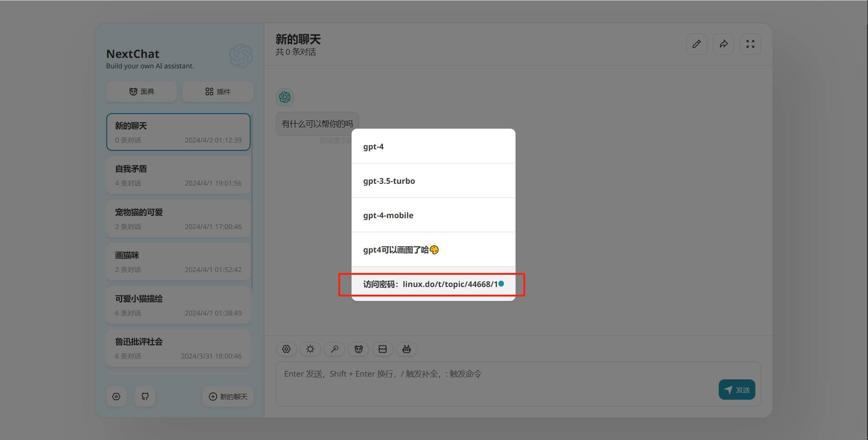Viewport: 868px width, 440px height.
Task: Select the gpt4可以画图了哈 option
Action: pos(433,249)
